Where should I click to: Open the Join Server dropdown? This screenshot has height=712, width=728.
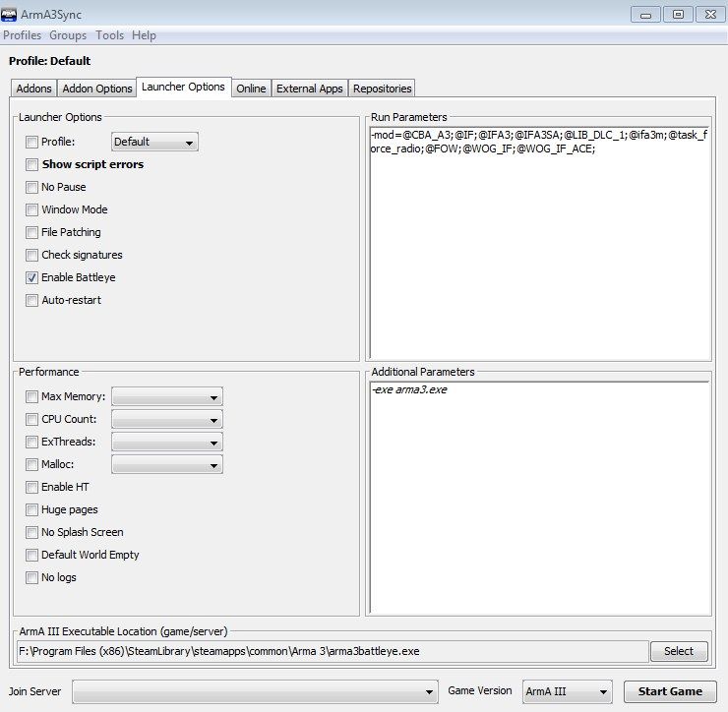(256, 692)
